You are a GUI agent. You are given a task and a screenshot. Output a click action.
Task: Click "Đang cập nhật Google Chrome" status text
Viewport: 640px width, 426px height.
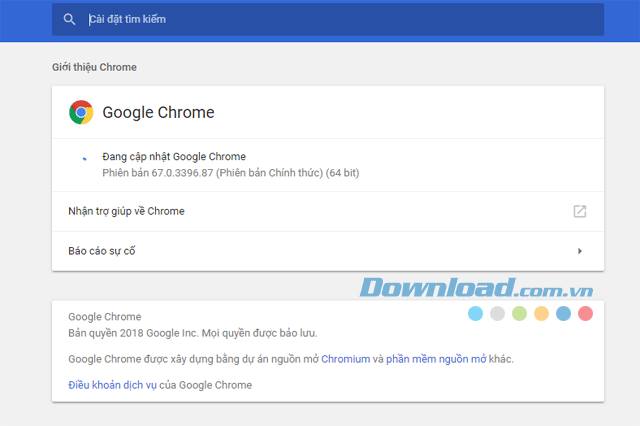point(174,157)
